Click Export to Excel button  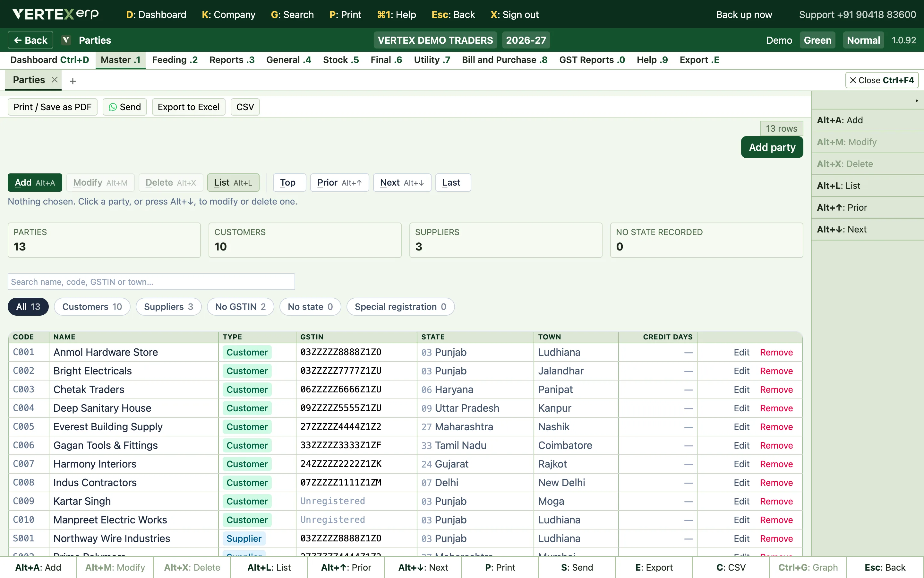(x=189, y=107)
